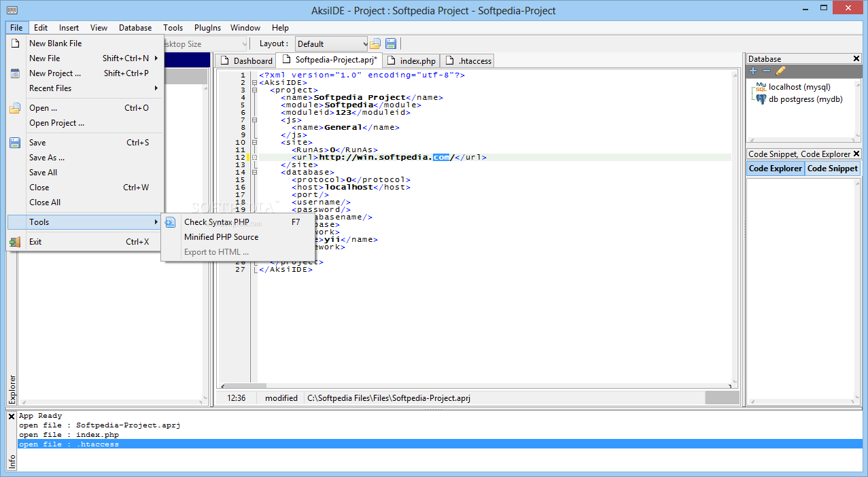Click the PostgreSQL elephant icon
This screenshot has height=477, width=868.
(761, 99)
